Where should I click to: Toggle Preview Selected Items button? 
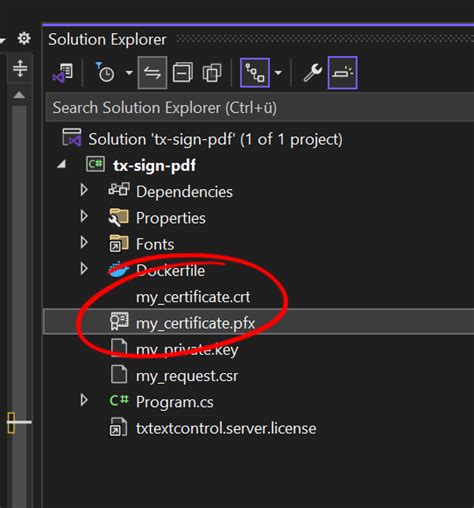pyautogui.click(x=343, y=73)
